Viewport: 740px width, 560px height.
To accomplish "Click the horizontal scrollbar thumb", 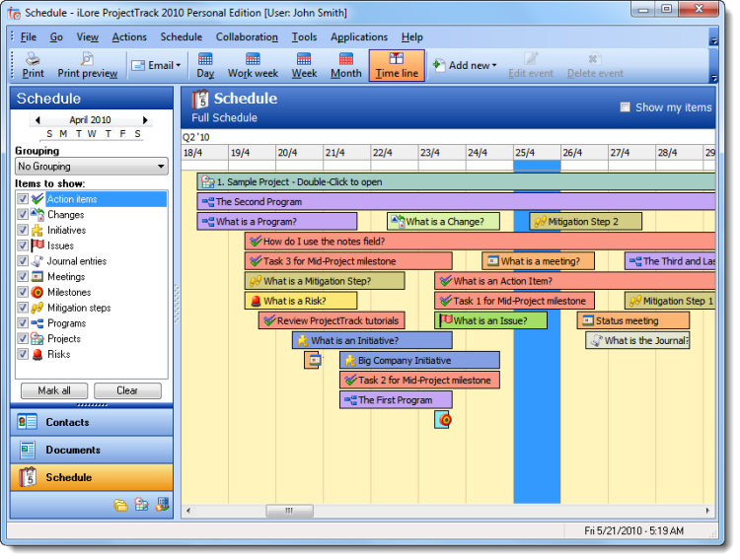I will tap(290, 511).
